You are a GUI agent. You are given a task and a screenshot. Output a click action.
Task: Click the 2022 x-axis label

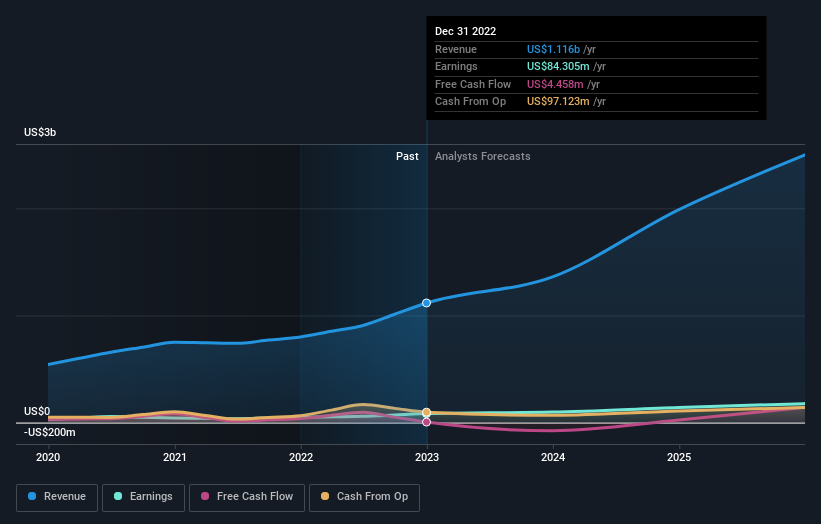(x=301, y=458)
